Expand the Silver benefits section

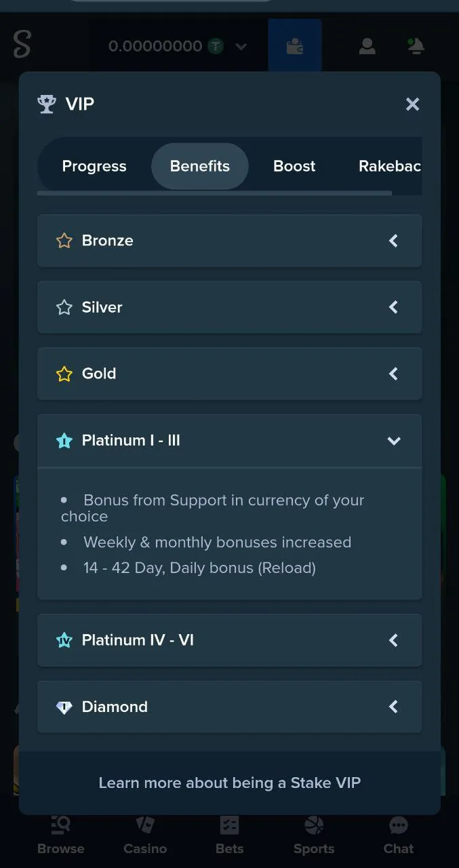tap(393, 307)
